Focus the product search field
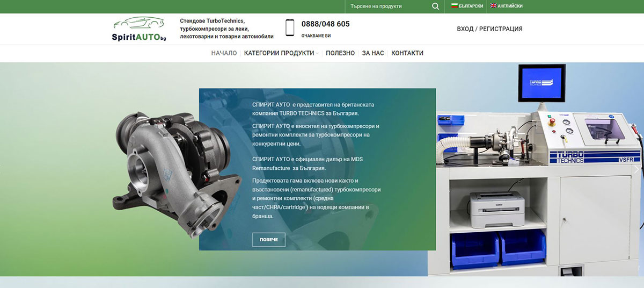 [x=387, y=6]
